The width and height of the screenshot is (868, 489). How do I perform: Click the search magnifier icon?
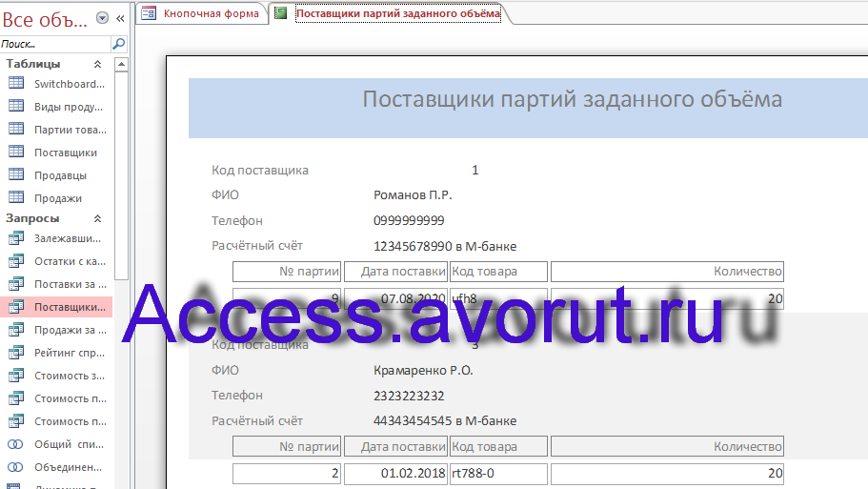coord(118,43)
